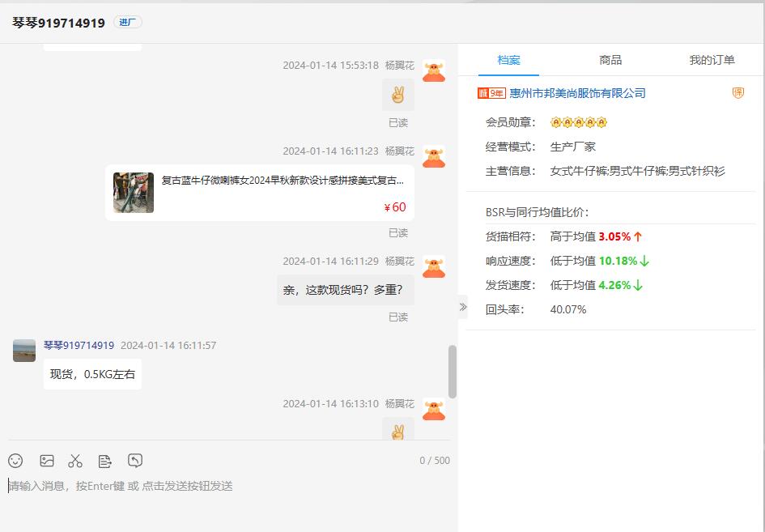Click the 0 / 500 character counter
This screenshot has height=532, width=765.
click(435, 460)
